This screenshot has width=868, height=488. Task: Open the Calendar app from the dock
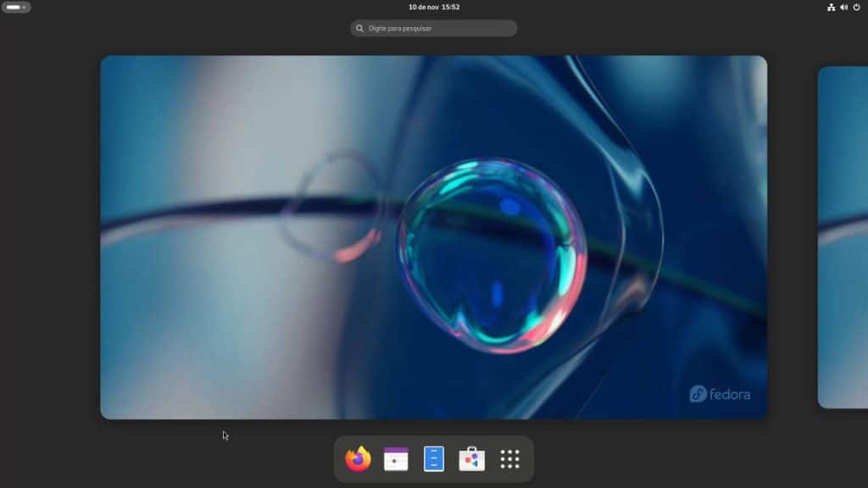395,459
